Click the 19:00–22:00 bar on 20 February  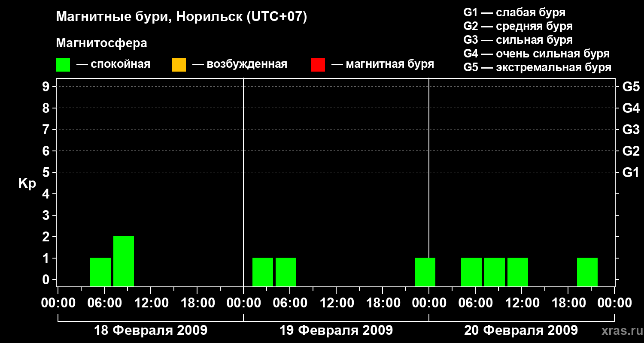pyautogui.click(x=587, y=272)
